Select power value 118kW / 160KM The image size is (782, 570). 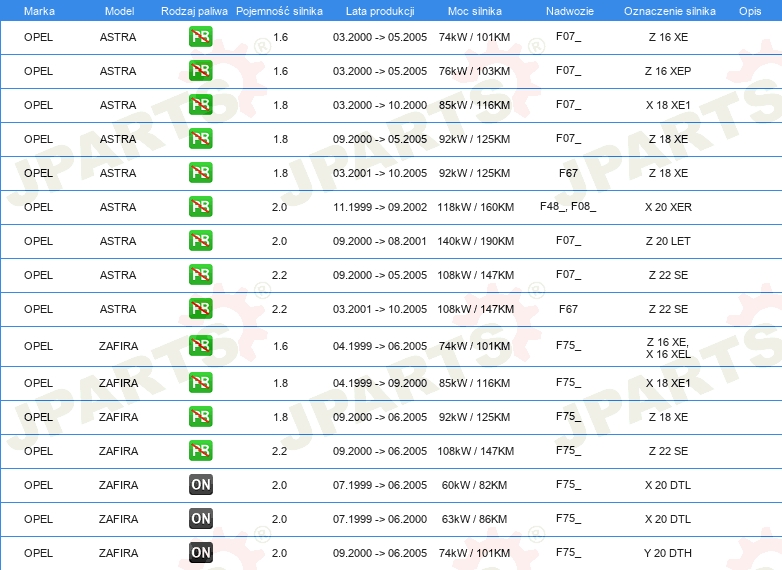tap(475, 207)
